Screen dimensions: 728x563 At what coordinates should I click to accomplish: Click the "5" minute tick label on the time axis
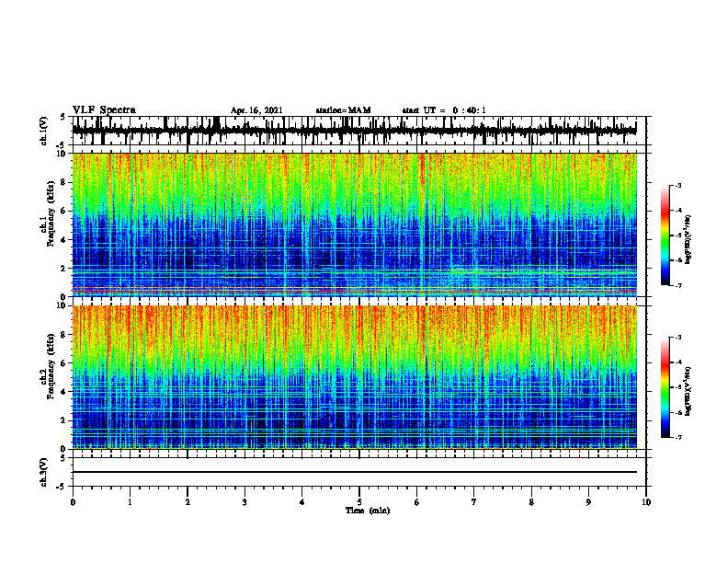click(x=359, y=502)
